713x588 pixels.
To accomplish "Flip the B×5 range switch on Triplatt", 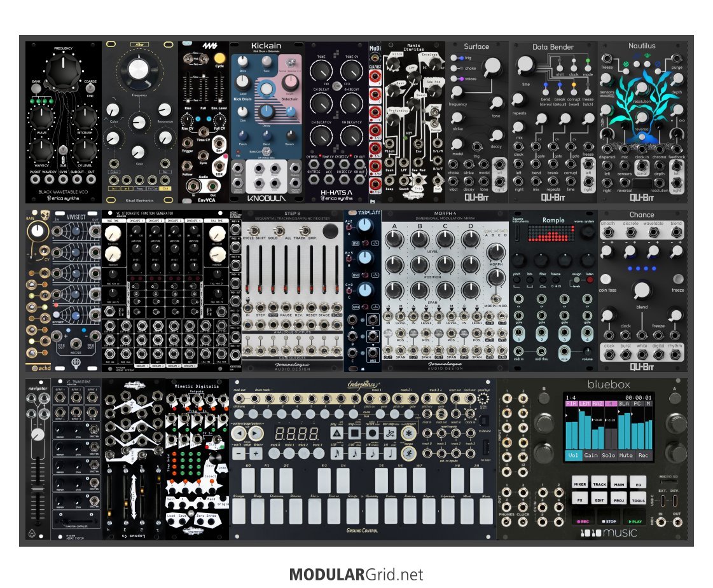I will pos(350,259).
